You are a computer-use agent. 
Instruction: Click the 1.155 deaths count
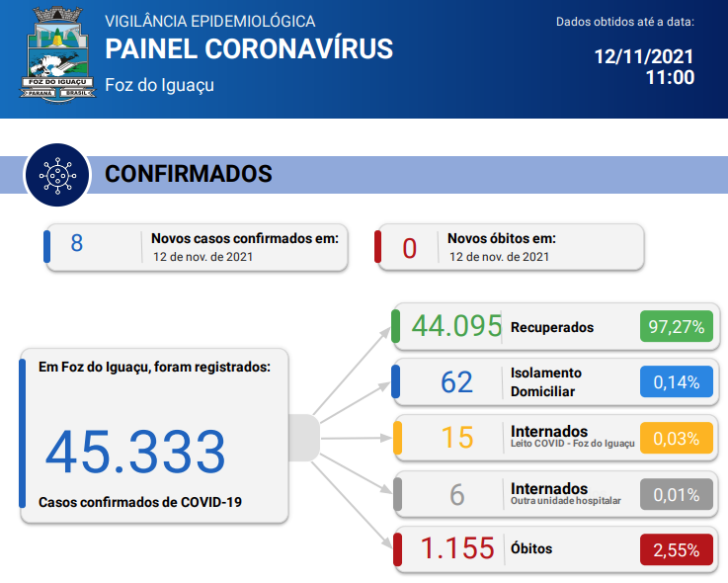point(457,548)
